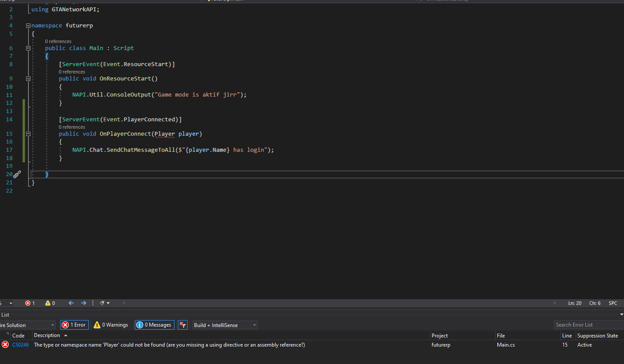624x364 pixels.
Task: Toggle the 1 Error filter button
Action: tap(74, 324)
